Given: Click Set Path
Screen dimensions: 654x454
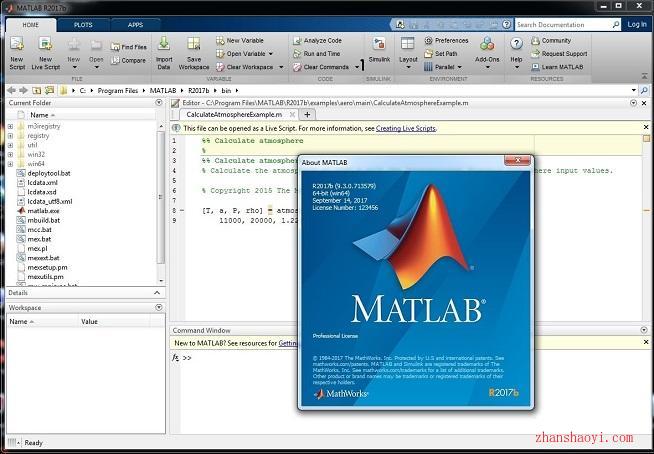Looking at the screenshot, I should pyautogui.click(x=441, y=53).
